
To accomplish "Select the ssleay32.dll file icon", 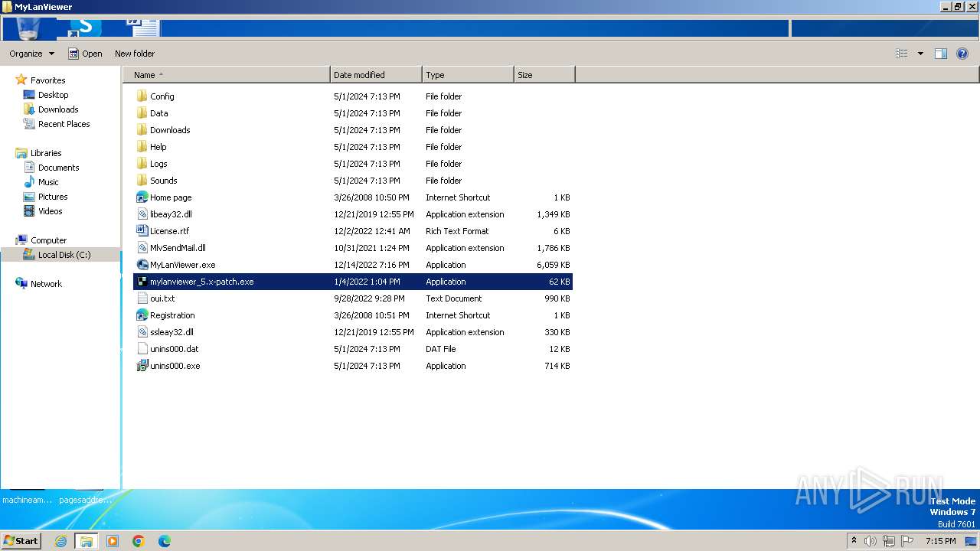I will pyautogui.click(x=142, y=332).
